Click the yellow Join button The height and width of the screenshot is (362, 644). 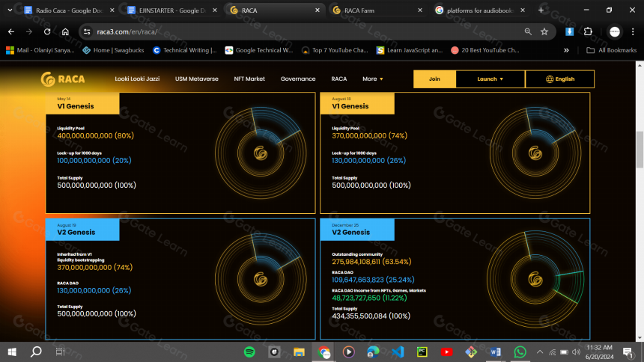tap(434, 79)
